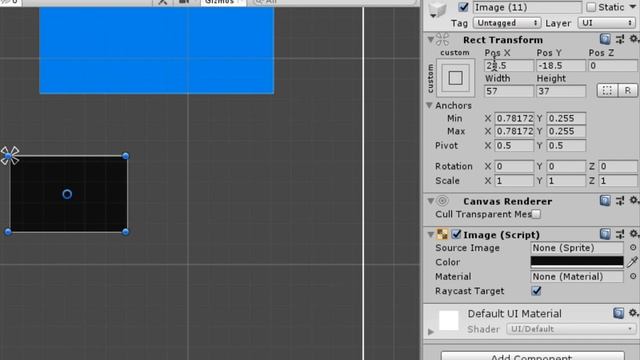Open the Gizmos menu
This screenshot has height=360, width=640.
(x=223, y=2)
